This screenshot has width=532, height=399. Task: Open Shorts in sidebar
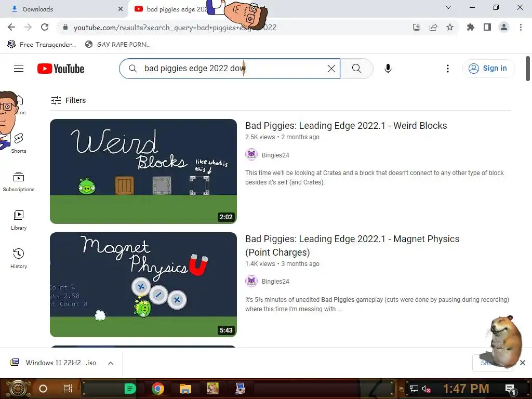19,143
